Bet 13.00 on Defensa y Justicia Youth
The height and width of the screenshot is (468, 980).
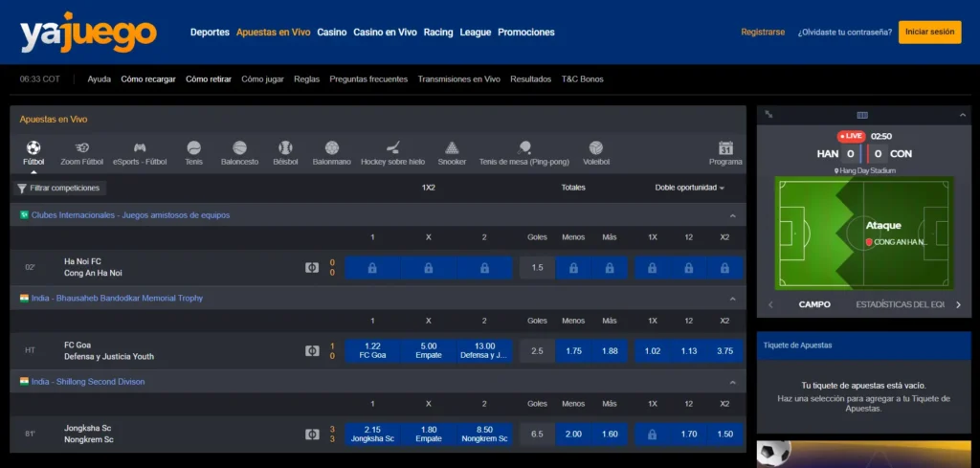[484, 350]
